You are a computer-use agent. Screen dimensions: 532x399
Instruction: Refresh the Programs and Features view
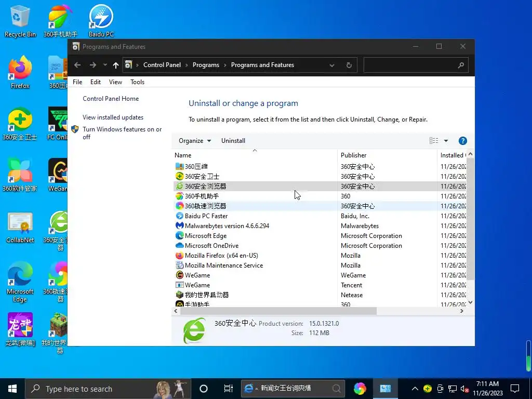[x=349, y=65]
